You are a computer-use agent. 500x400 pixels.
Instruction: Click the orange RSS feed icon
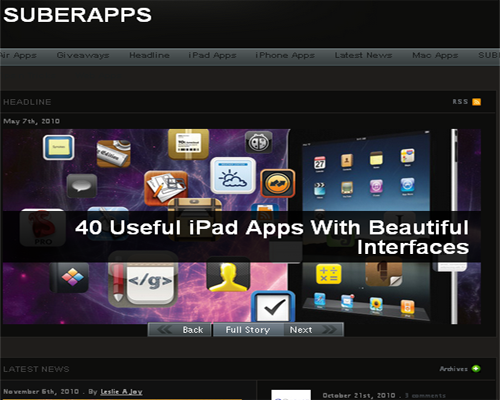[477, 102]
